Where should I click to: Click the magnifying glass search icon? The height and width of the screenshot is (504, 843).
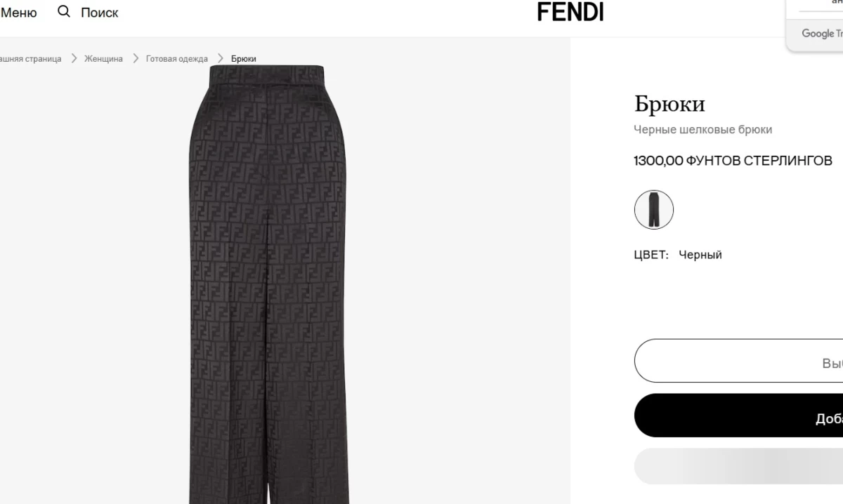pos(64,12)
